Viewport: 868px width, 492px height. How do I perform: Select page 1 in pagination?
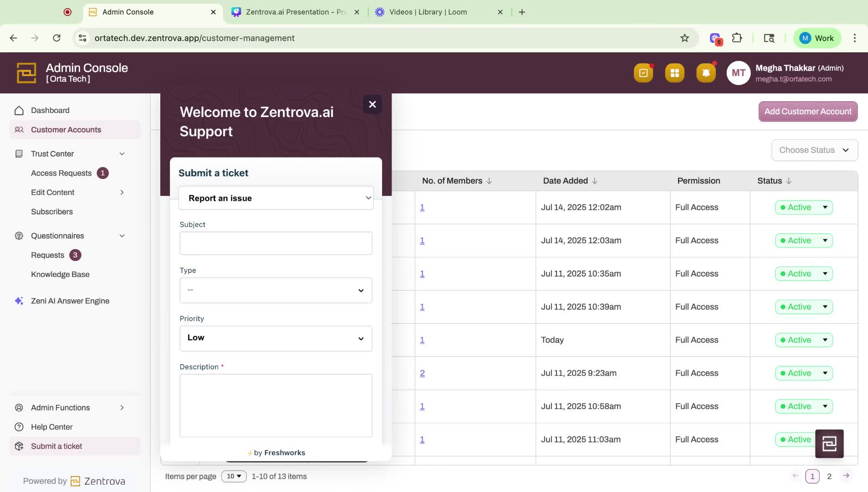click(x=812, y=477)
